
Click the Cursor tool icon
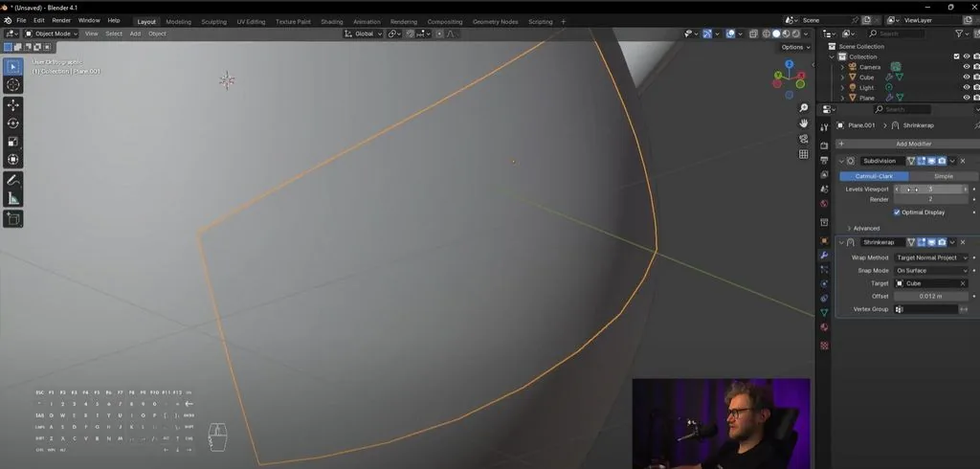(13, 84)
